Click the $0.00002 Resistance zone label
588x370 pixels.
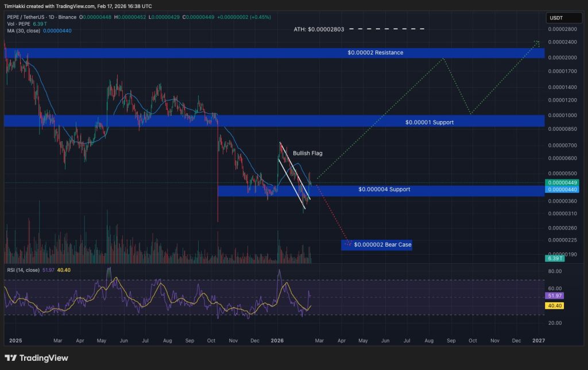pyautogui.click(x=375, y=53)
